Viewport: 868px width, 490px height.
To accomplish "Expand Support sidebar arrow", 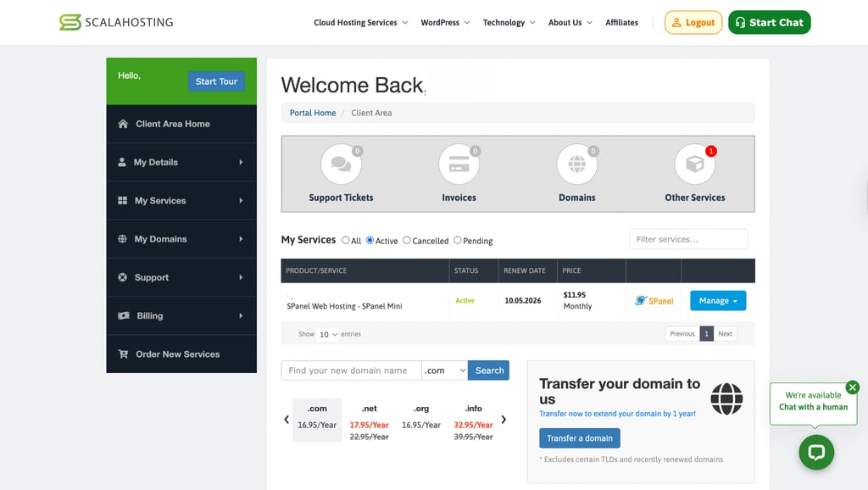I will [241, 277].
